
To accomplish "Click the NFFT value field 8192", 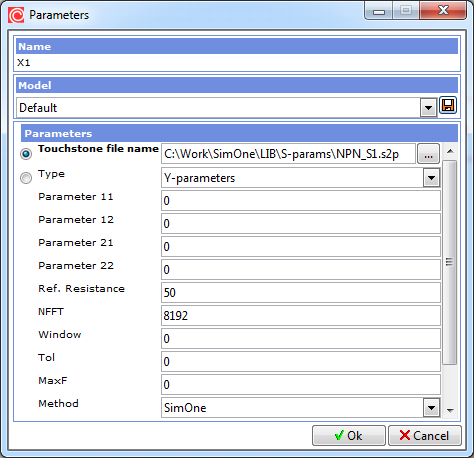I will pyautogui.click(x=301, y=315).
